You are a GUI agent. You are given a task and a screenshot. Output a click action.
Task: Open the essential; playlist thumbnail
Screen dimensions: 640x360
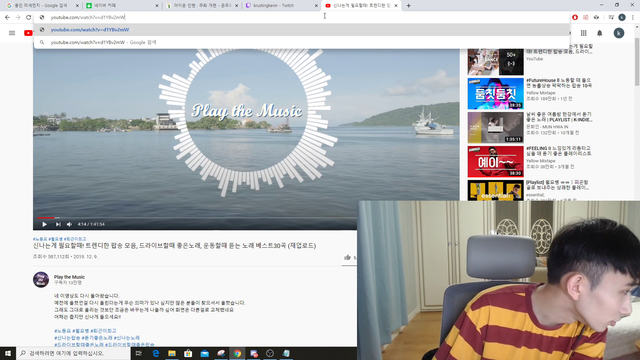point(496,190)
